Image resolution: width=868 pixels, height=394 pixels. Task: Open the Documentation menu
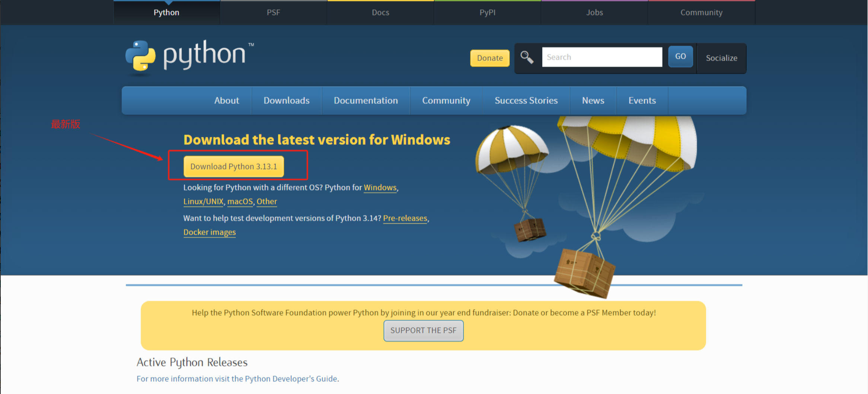[x=366, y=101]
